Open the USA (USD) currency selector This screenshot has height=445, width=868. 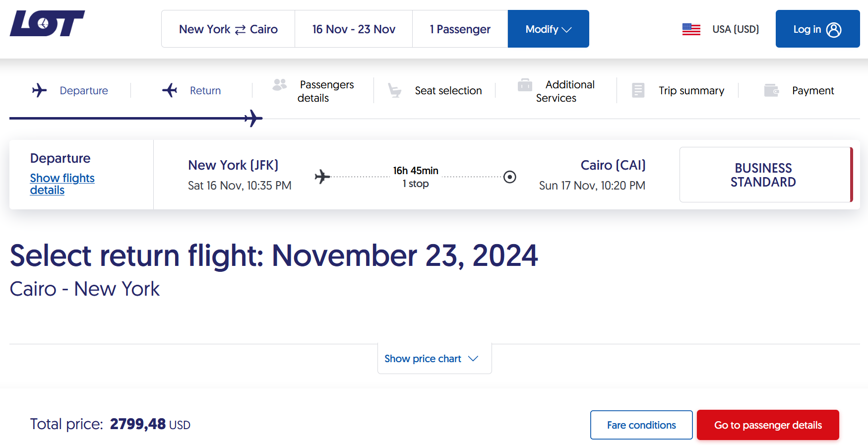[x=721, y=29]
